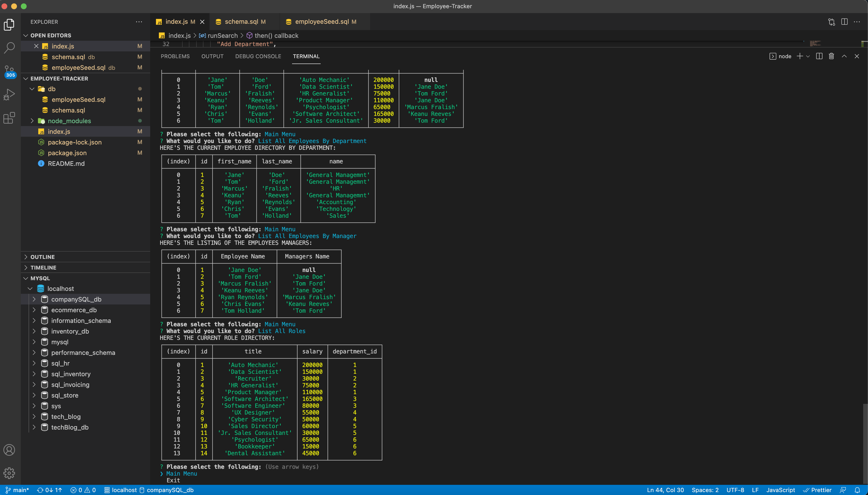The height and width of the screenshot is (495, 868).
Task: Open the Search view in the activity bar
Action: click(9, 48)
